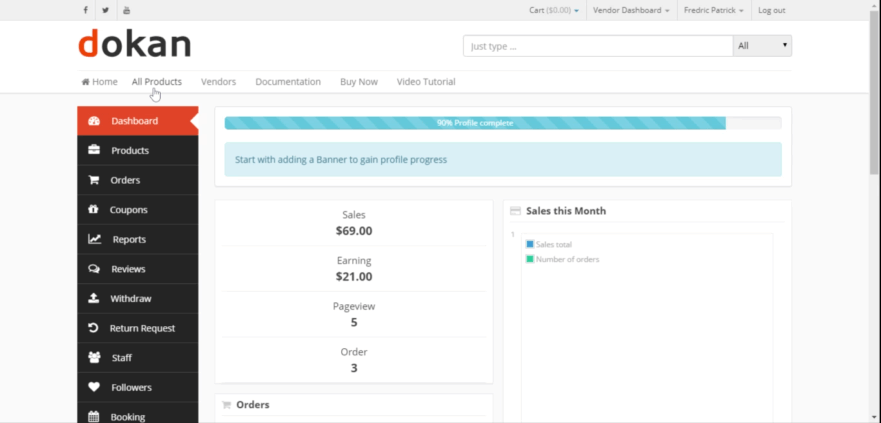This screenshot has width=881, height=423.
Task: Click the Followers heart icon
Action: pyautogui.click(x=94, y=387)
